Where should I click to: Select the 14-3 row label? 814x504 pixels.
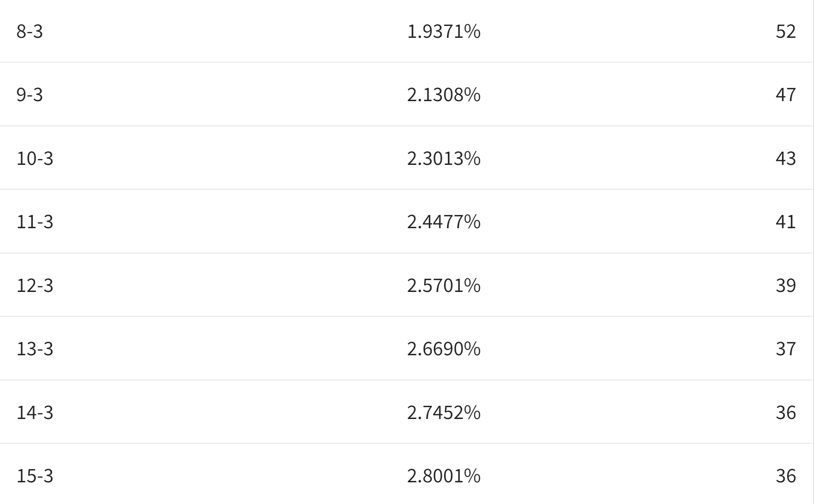(x=35, y=412)
